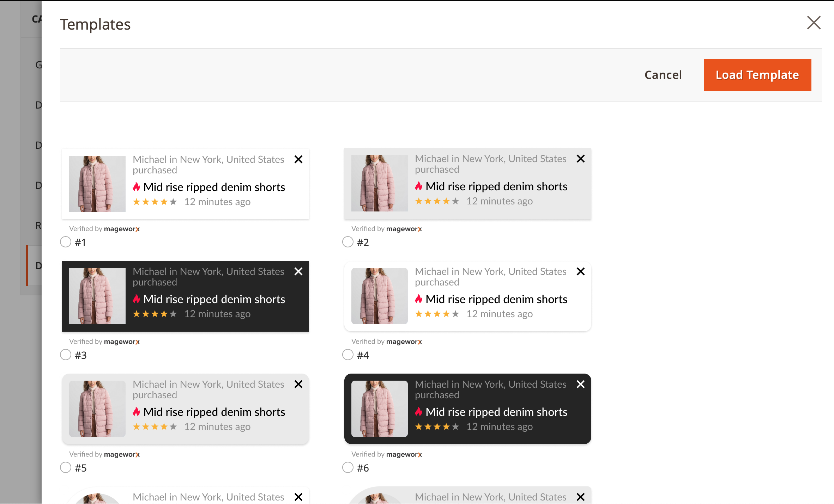Click the white X on dark template #6
Viewport: 834px width, 504px height.
tap(581, 384)
